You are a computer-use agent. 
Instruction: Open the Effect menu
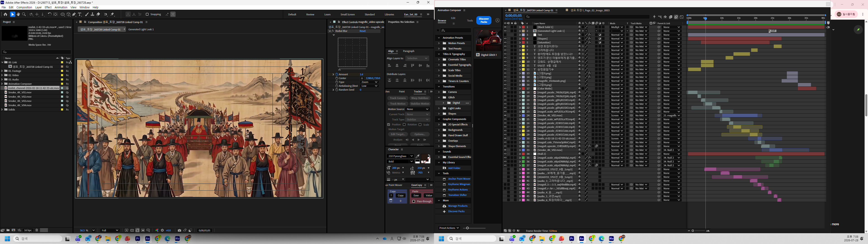(x=48, y=7)
